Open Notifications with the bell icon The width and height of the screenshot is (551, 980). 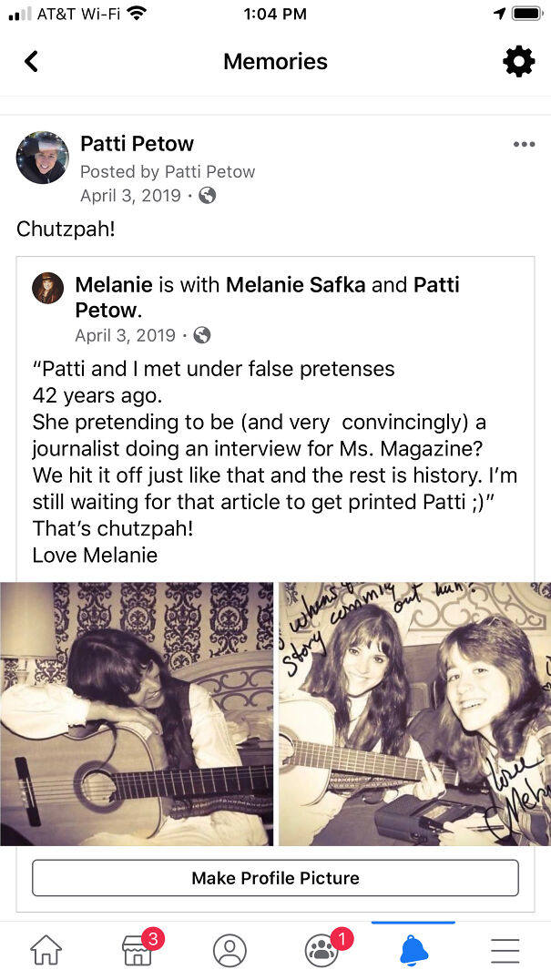(x=413, y=950)
